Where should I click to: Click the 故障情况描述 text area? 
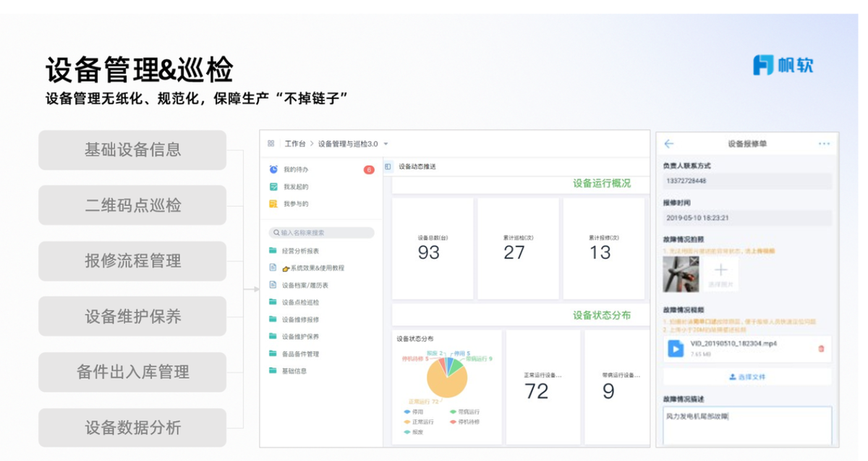click(747, 426)
